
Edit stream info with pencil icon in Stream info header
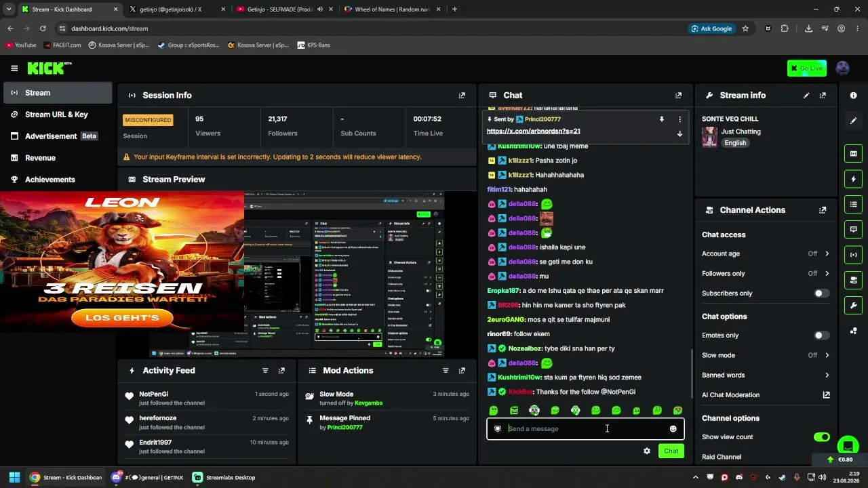[806, 96]
